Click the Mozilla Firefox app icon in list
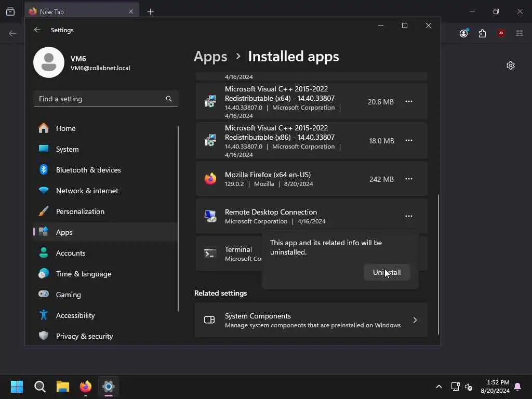 click(x=210, y=179)
